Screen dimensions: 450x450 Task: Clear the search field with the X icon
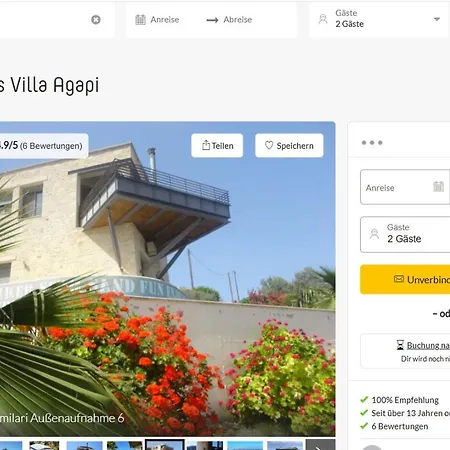coord(96,20)
